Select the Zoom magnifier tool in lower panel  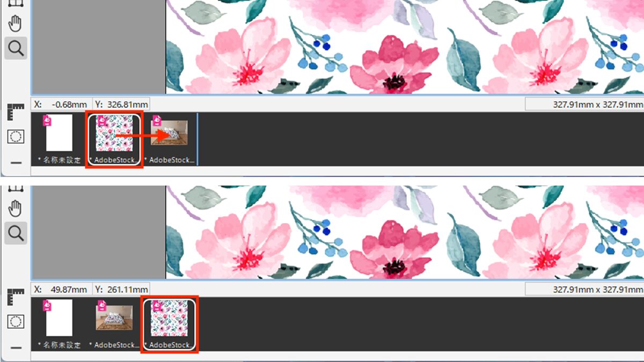pyautogui.click(x=16, y=233)
